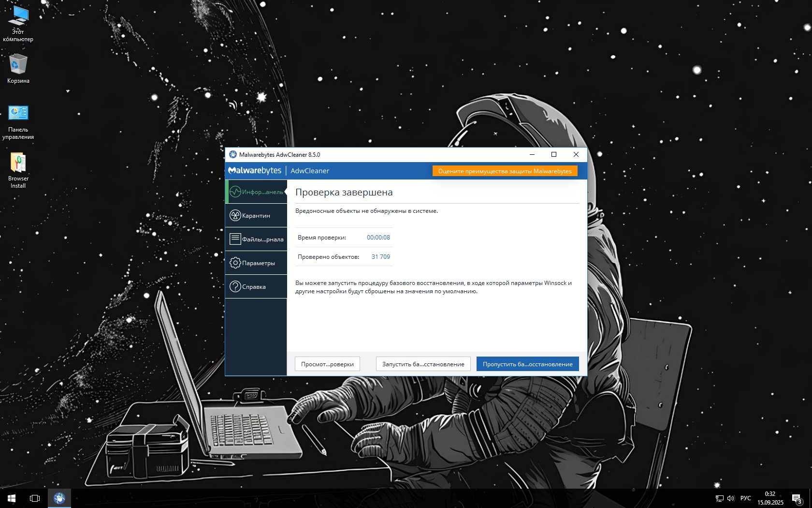Click the Время проверки label

(x=322, y=238)
